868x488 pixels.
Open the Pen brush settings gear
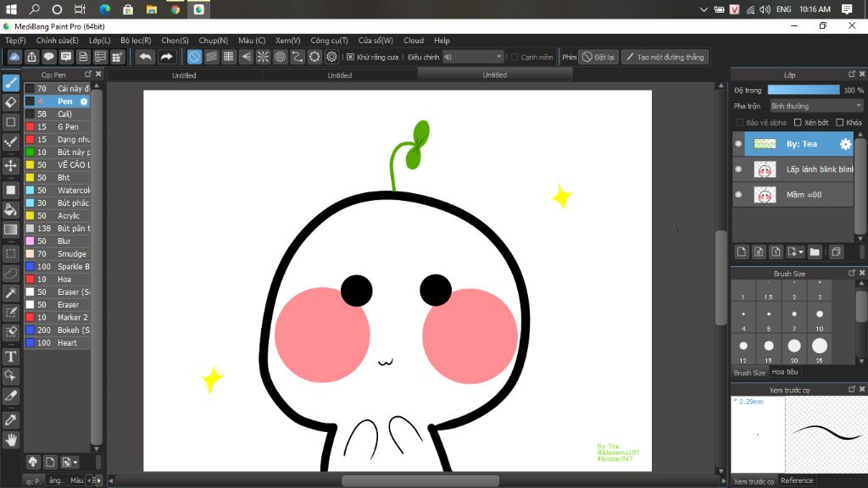84,102
